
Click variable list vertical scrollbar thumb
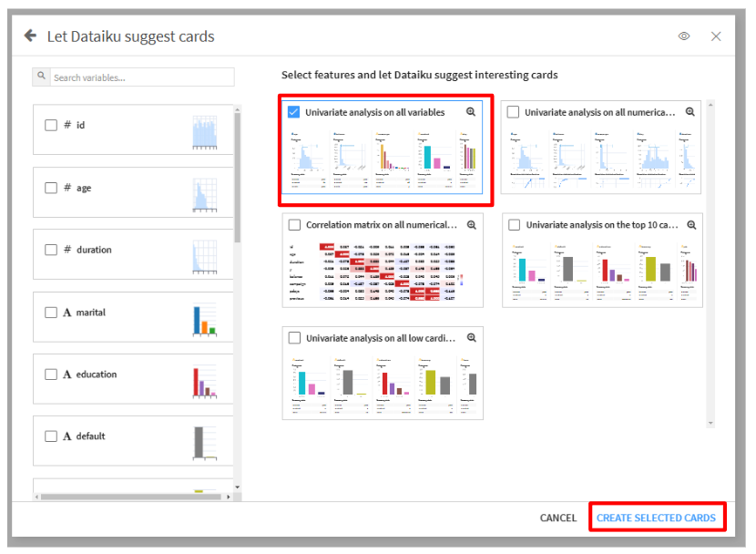[x=237, y=178]
